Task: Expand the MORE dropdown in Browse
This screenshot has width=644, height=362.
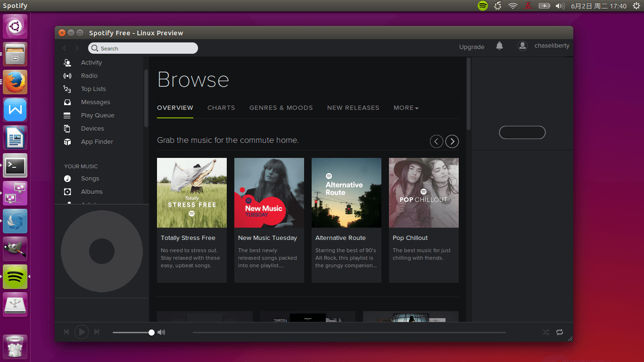Action: click(x=406, y=108)
